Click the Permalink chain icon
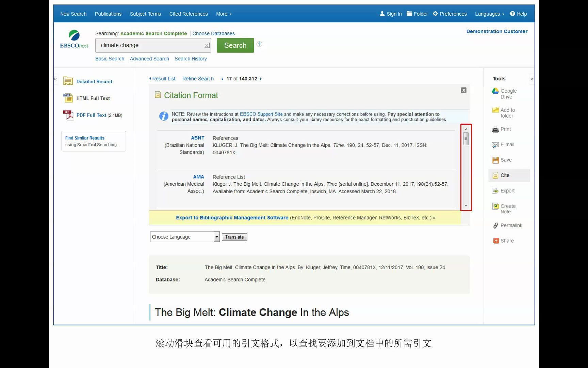The height and width of the screenshot is (368, 588). (496, 226)
